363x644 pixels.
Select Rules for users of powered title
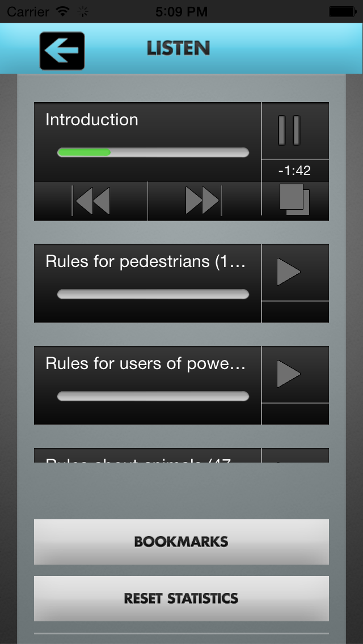[146, 363]
